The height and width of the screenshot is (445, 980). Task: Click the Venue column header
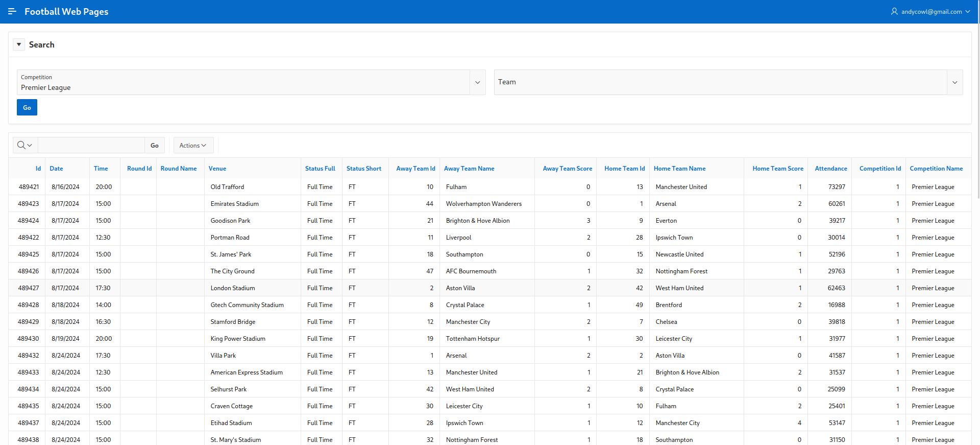[217, 169]
